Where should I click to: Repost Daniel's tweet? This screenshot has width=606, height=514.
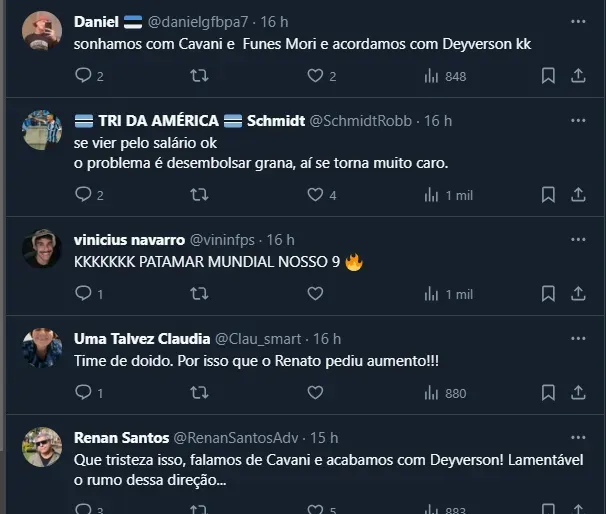pos(199,76)
